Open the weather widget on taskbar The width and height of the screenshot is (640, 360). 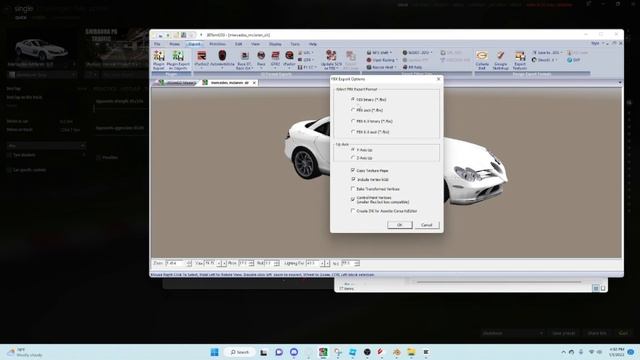24,352
